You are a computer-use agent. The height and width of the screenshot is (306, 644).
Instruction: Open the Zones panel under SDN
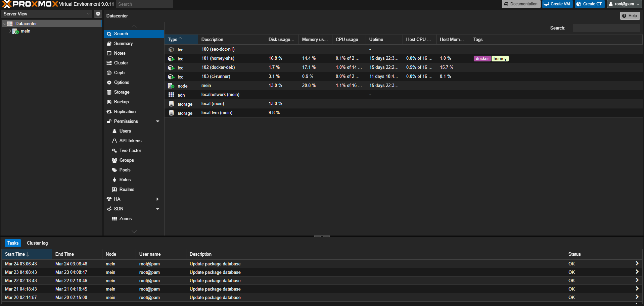[125, 218]
